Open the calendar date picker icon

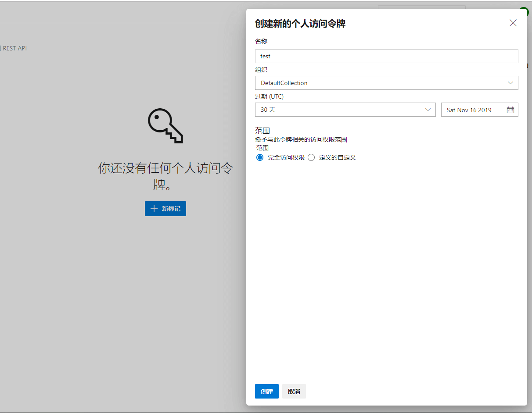pyautogui.click(x=510, y=110)
